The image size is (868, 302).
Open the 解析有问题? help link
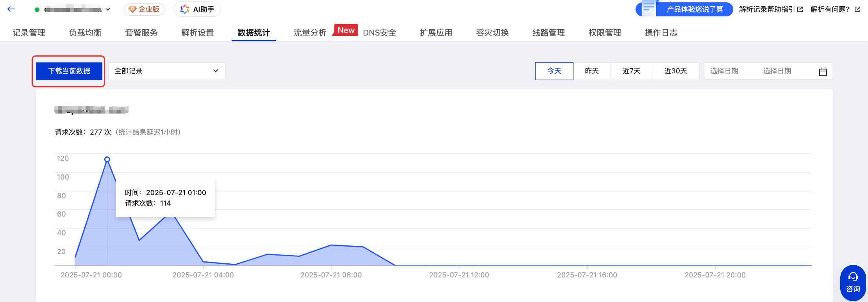pyautogui.click(x=835, y=9)
